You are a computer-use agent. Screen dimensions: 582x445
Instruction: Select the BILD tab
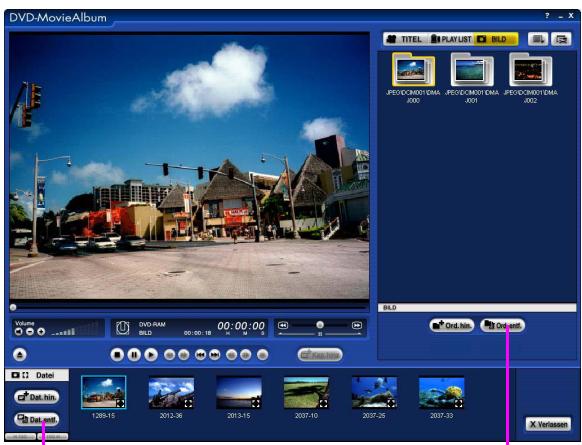coord(496,39)
